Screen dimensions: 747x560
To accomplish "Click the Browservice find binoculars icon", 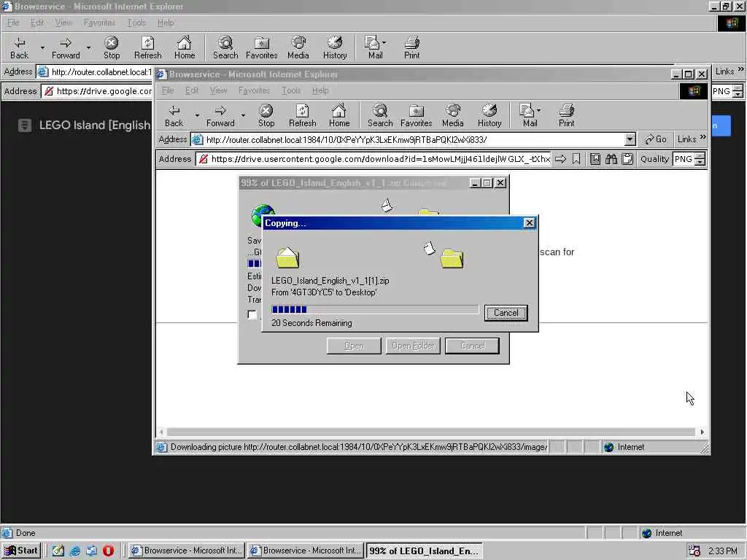I will click(x=611, y=159).
